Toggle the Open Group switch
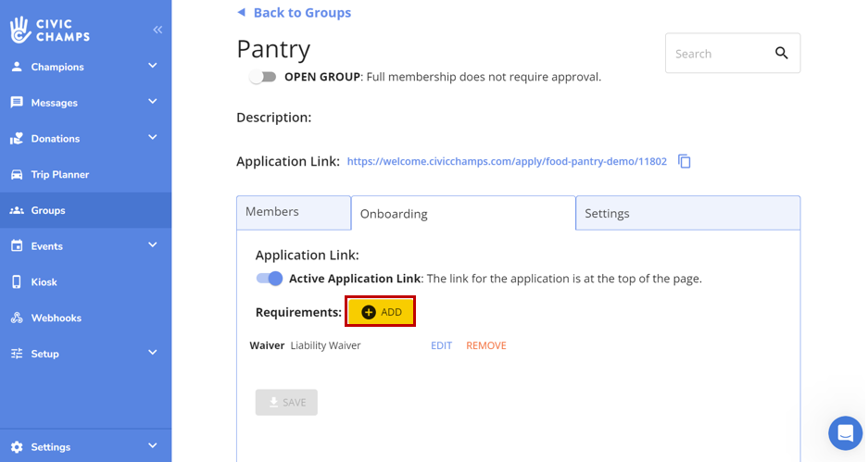The width and height of the screenshot is (868, 462). [x=263, y=77]
